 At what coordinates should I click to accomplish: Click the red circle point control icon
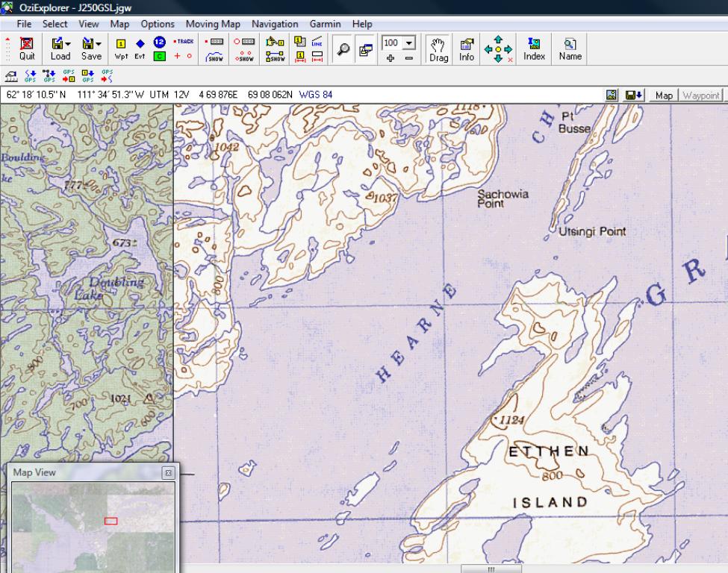coord(244,41)
